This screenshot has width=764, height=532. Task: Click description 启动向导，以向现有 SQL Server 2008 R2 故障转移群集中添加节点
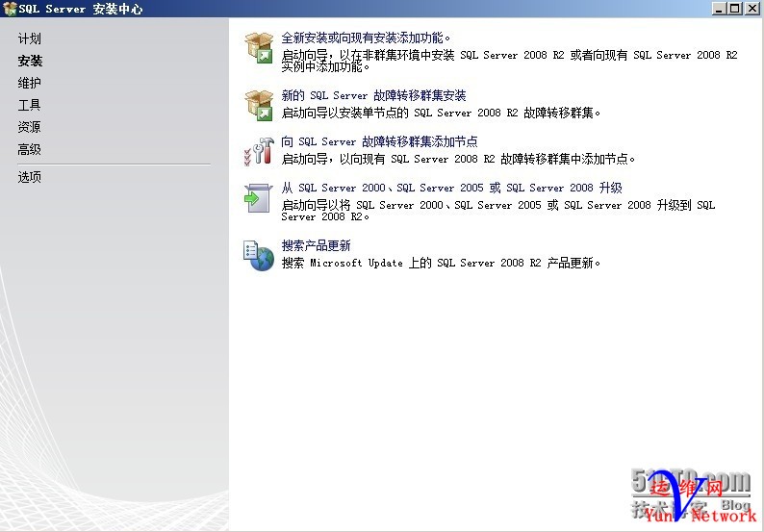pyautogui.click(x=458, y=159)
